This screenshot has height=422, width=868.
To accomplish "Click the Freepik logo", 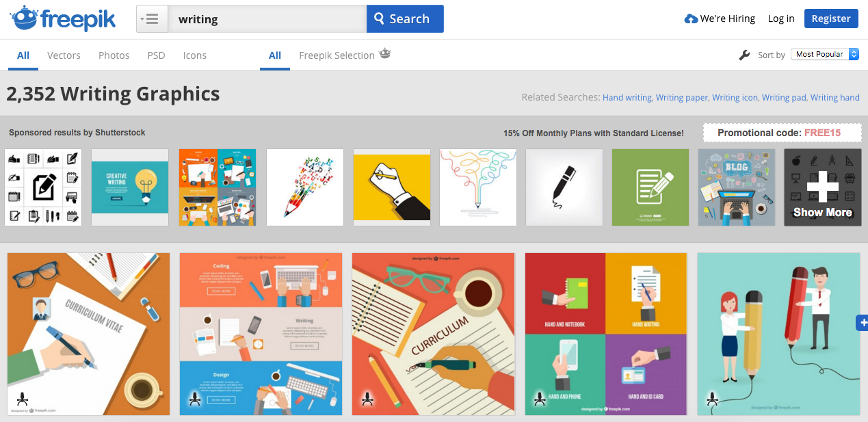I will pos(63,18).
